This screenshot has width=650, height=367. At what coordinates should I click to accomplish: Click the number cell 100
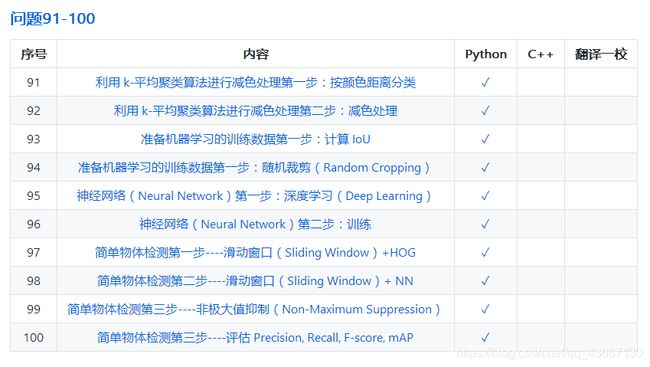coord(34,338)
